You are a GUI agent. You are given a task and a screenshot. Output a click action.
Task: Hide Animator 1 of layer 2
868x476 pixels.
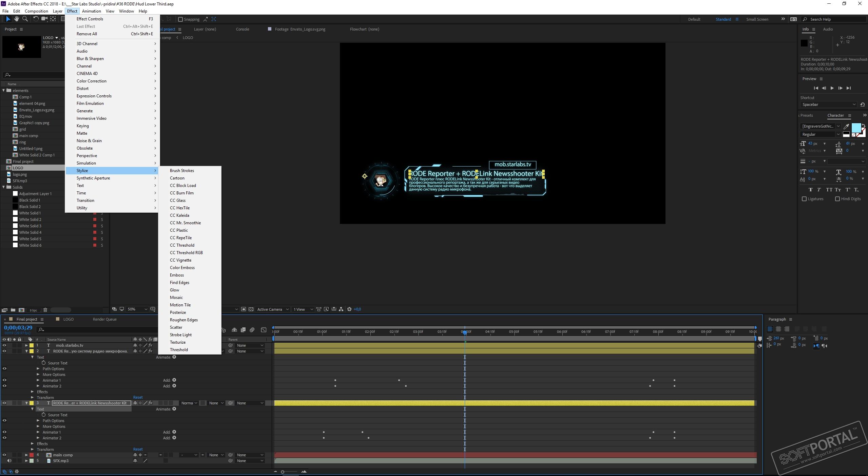[4, 380]
